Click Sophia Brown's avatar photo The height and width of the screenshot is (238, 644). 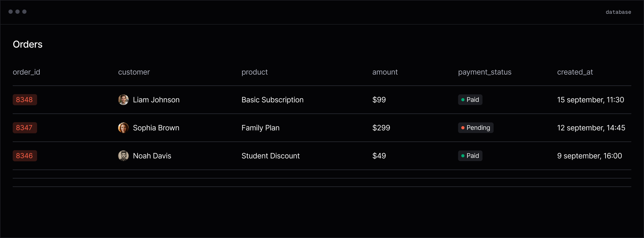(123, 128)
